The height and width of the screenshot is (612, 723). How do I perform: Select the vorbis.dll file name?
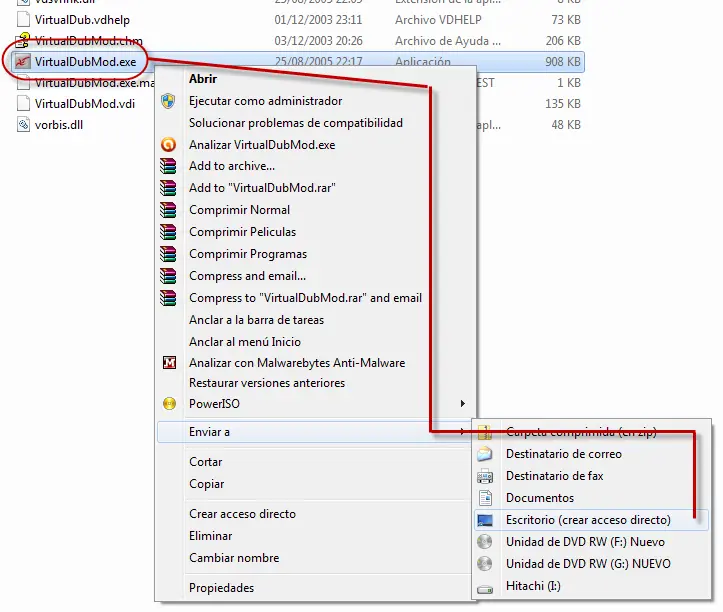(x=59, y=125)
